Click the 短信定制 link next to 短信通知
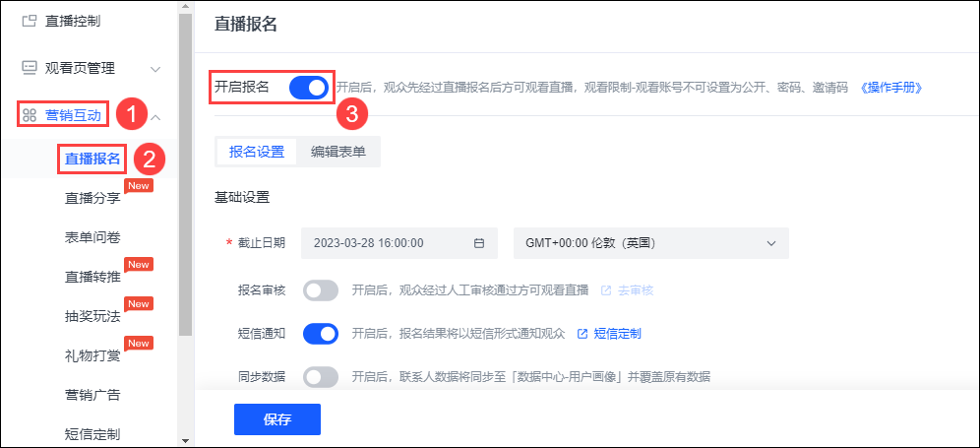Viewport: 980px width, 448px height. tap(618, 334)
